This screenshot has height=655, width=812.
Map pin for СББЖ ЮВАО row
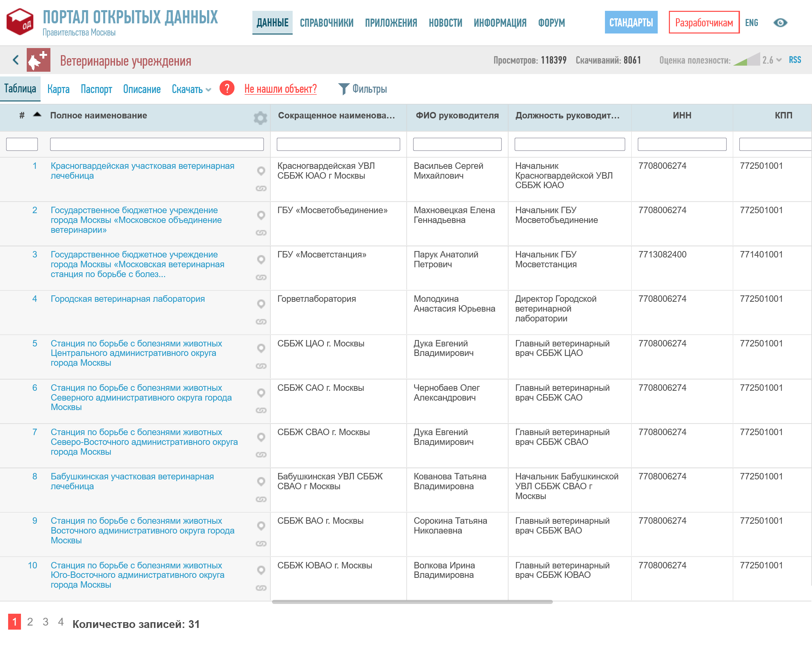[261, 570]
